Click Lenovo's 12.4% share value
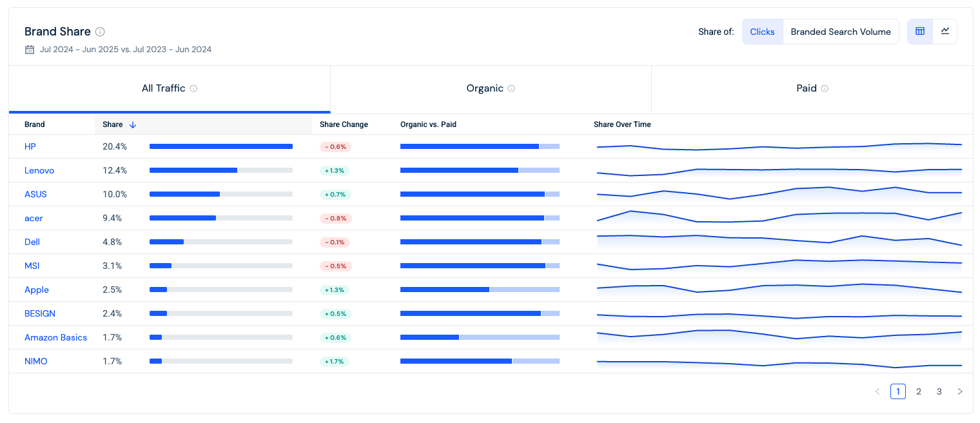The image size is (980, 423). [x=115, y=170]
